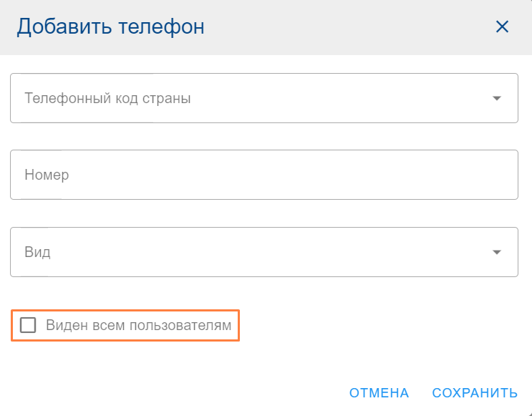Image resolution: width=532 pixels, height=416 pixels.
Task: Click the Виден всем пользователям label text
Action: tap(139, 325)
